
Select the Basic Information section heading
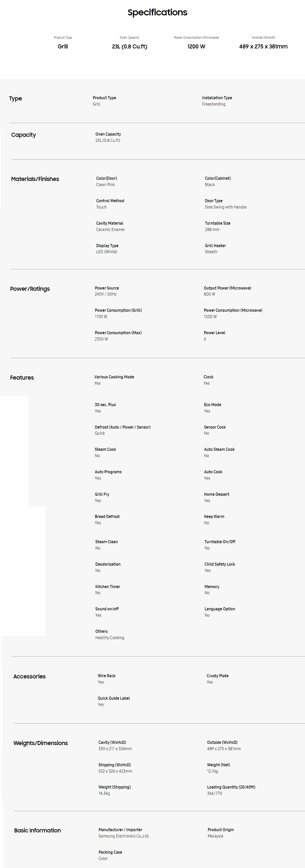[37, 830]
